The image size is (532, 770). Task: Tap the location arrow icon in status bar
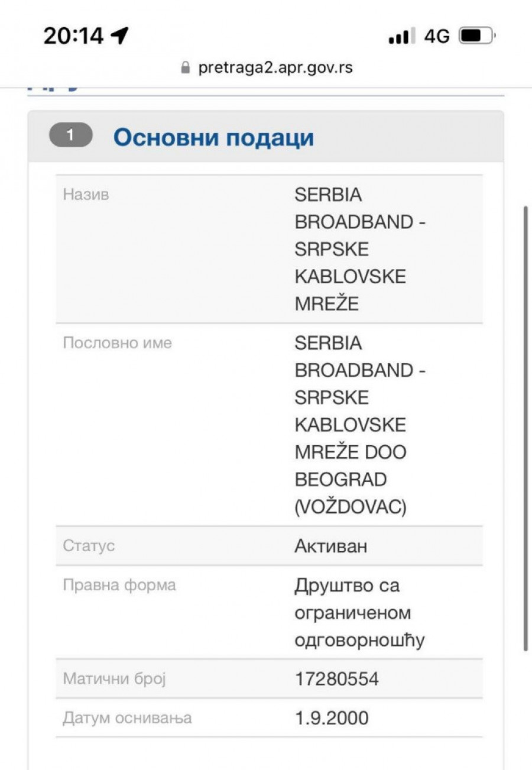coord(119,37)
